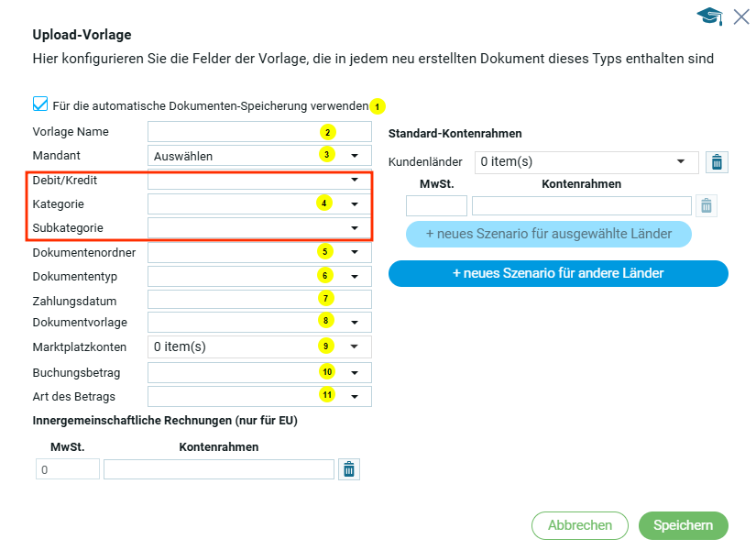This screenshot has width=756, height=550.
Task: Click 'neues Szenario für andere Länder' button
Action: tap(558, 273)
